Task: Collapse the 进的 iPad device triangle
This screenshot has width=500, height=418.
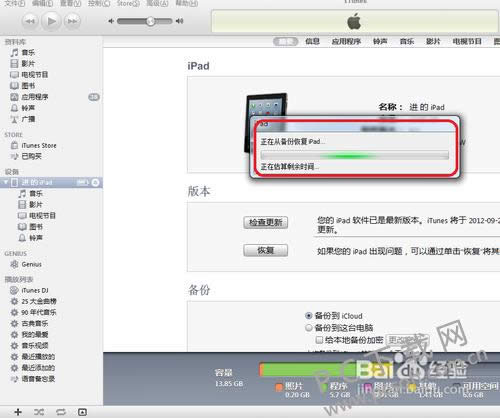Action: click(6, 182)
